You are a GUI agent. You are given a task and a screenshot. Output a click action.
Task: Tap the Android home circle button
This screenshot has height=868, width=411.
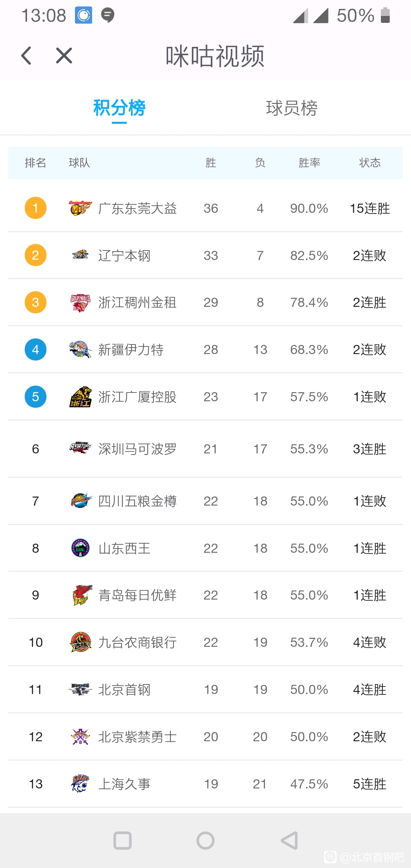pos(205,841)
